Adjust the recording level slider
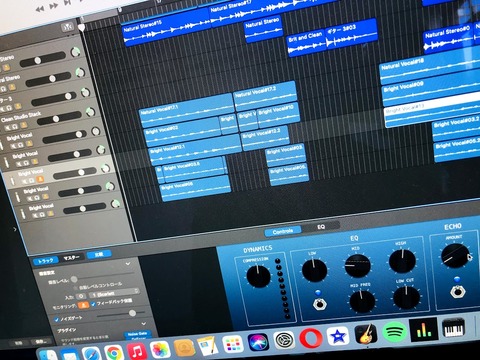Image resolution: width=480 pixels, height=360 pixels. pos(102,277)
